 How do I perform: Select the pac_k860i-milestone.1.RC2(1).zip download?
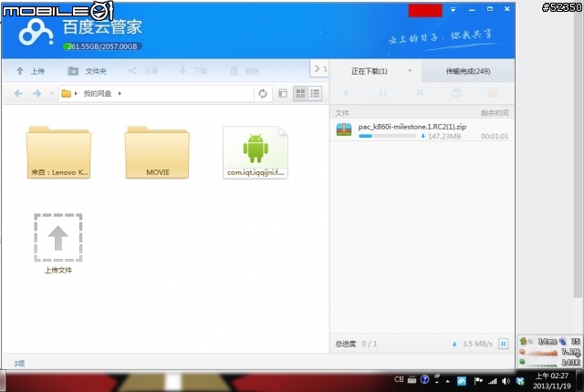[422, 130]
